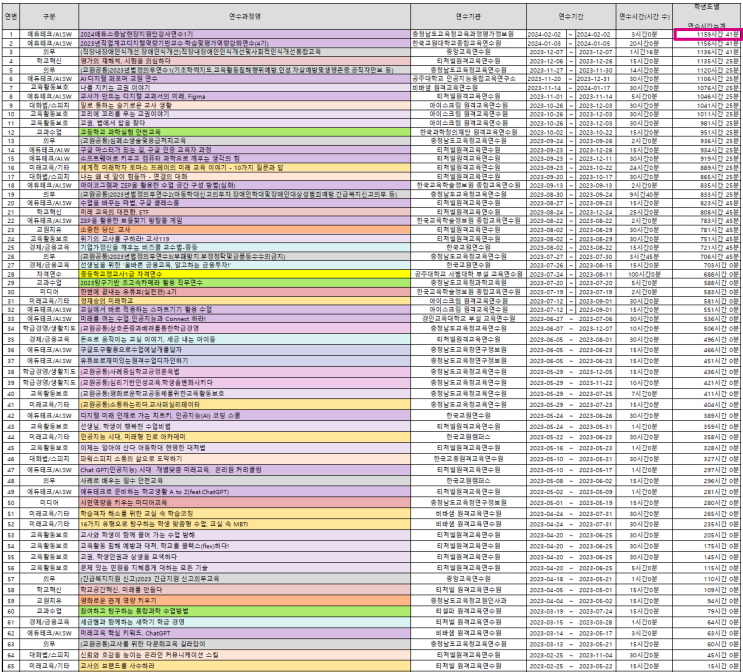
Task: Click duration cell '100시간0분'
Action: (x=644, y=274)
